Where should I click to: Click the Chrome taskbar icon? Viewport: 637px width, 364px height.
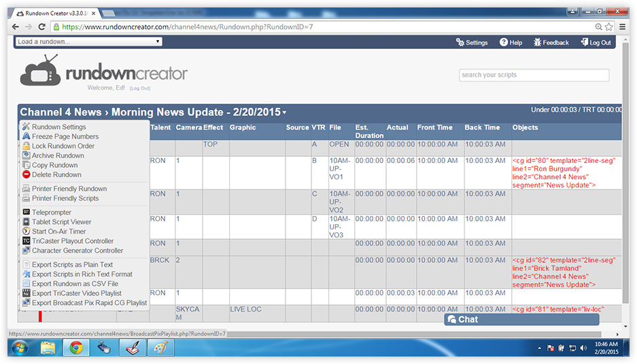[76, 348]
